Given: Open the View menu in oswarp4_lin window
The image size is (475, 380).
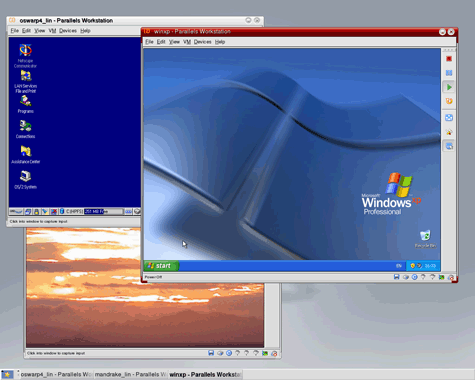Looking at the screenshot, I should (39, 31).
